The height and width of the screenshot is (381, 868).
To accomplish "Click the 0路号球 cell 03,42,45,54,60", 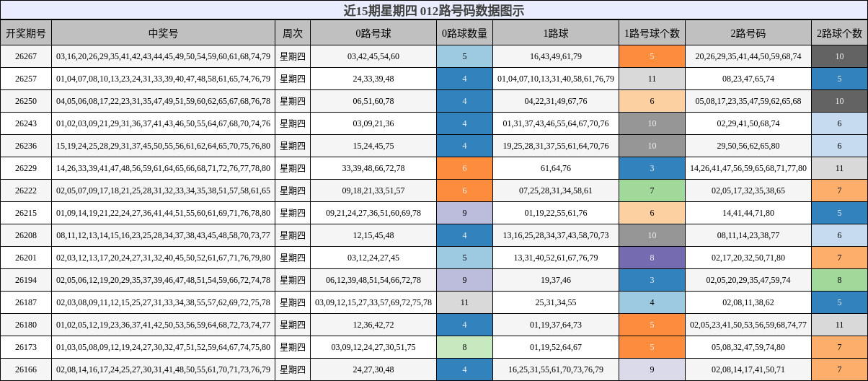I will [373, 56].
